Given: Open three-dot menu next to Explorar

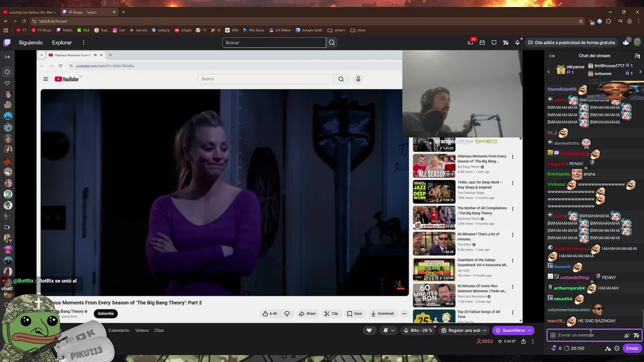Looking at the screenshot, I should point(84,43).
